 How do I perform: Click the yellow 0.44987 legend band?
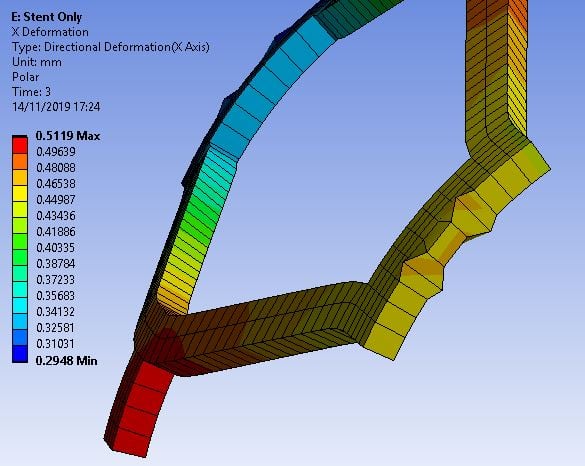20,194
